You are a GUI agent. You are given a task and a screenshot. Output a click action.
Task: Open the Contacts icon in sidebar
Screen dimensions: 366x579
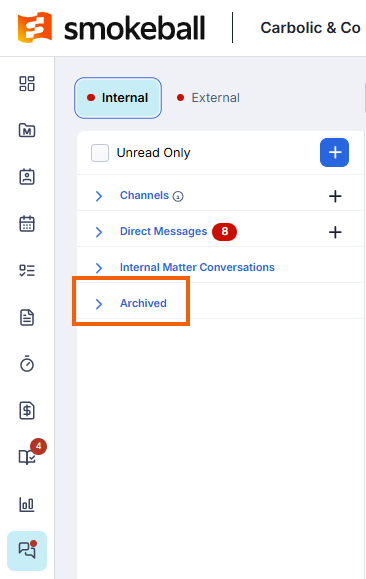27,177
